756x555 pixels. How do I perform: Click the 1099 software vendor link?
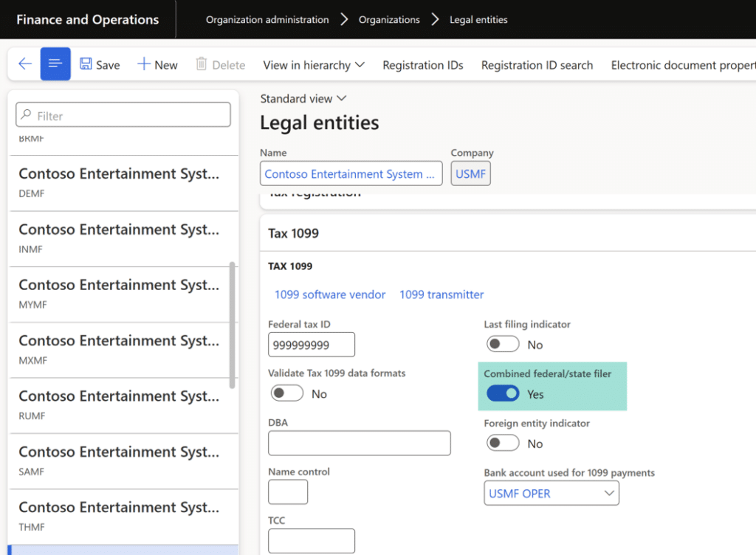click(330, 294)
